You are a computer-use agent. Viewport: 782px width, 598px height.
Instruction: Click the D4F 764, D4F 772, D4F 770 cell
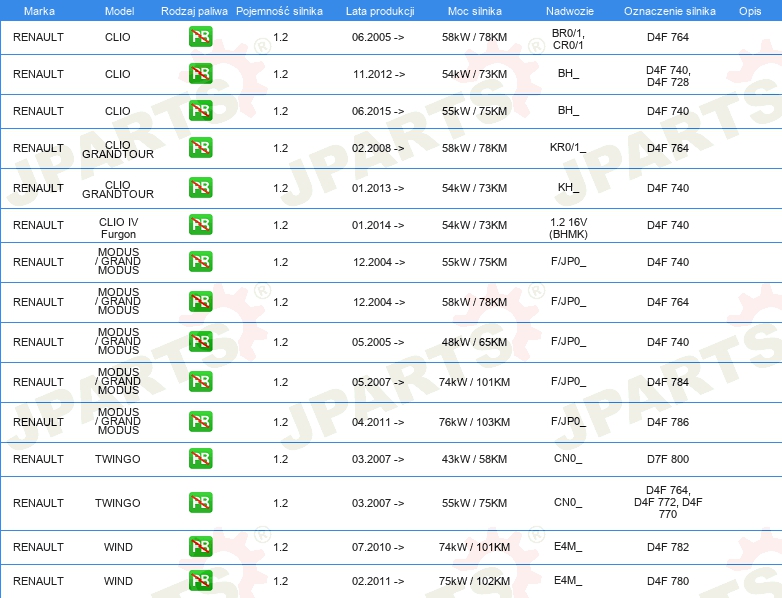click(x=668, y=502)
